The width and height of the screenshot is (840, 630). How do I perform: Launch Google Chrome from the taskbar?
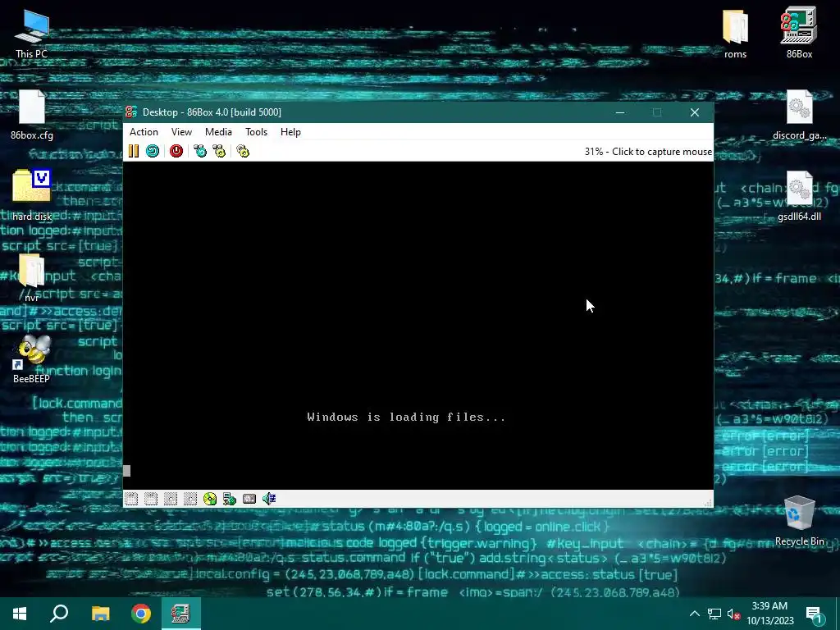[141, 614]
